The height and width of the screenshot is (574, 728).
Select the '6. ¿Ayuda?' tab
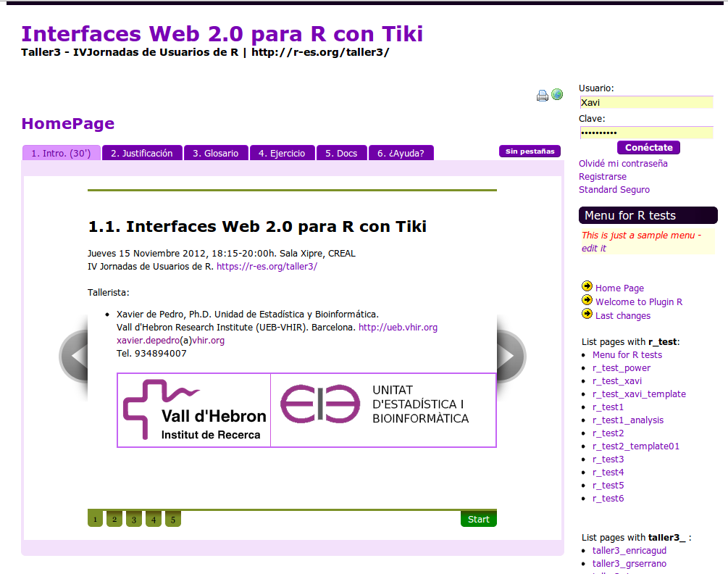(x=401, y=153)
